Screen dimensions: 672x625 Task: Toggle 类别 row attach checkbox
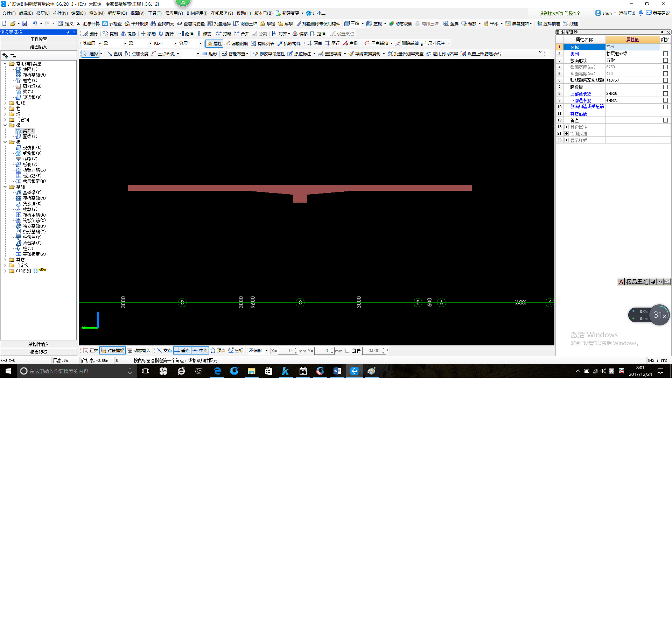point(665,54)
